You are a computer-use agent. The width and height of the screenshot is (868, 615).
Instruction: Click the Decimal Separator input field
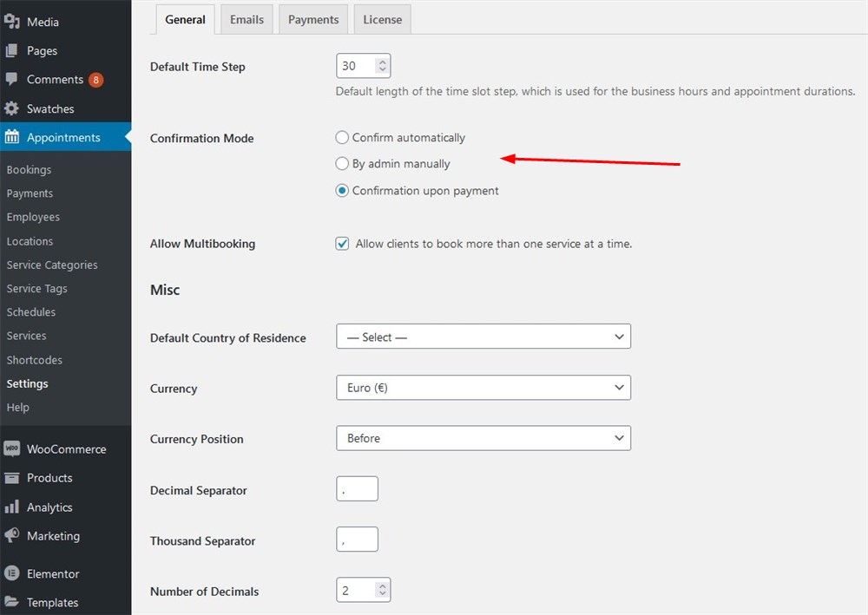357,489
